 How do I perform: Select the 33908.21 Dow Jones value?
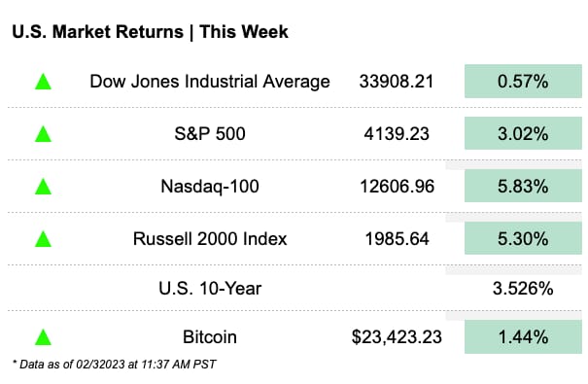(x=397, y=82)
